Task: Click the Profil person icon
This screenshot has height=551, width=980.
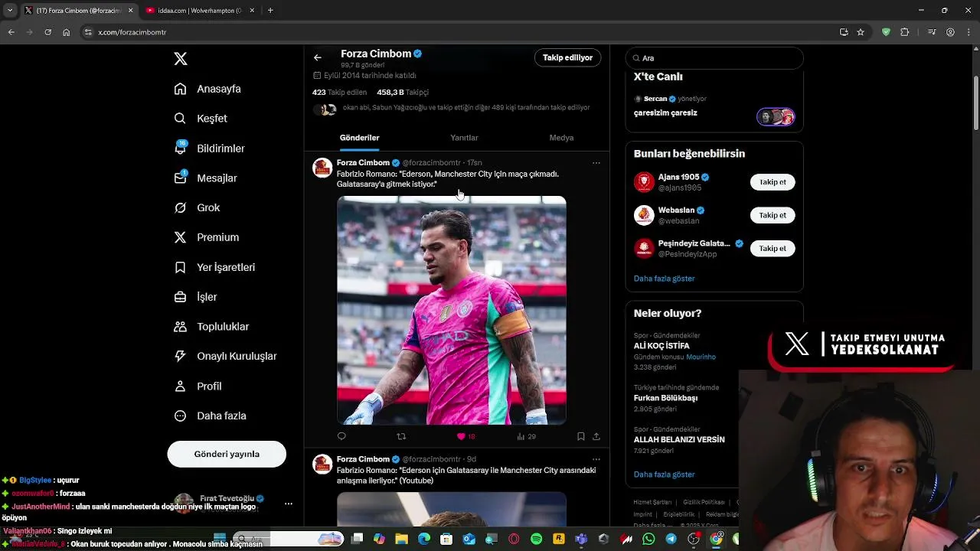Action: 181,386
